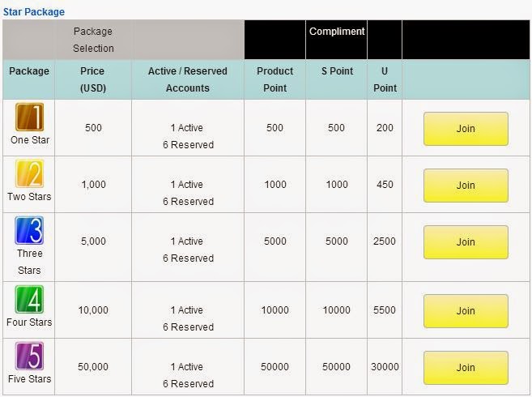The image size is (532, 397).
Task: Click Join for the 5,000 USD package
Action: [x=466, y=242]
